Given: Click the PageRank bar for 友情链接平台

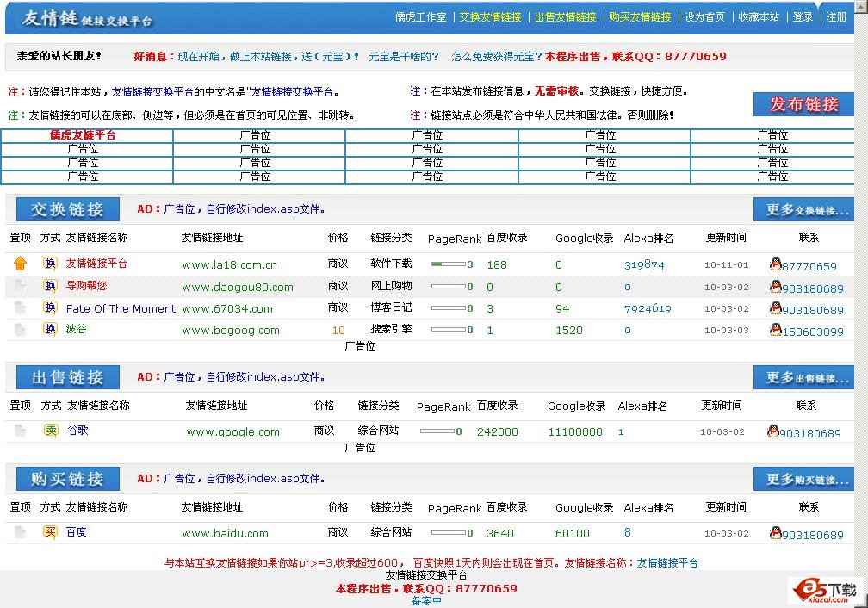Looking at the screenshot, I should point(449,264).
